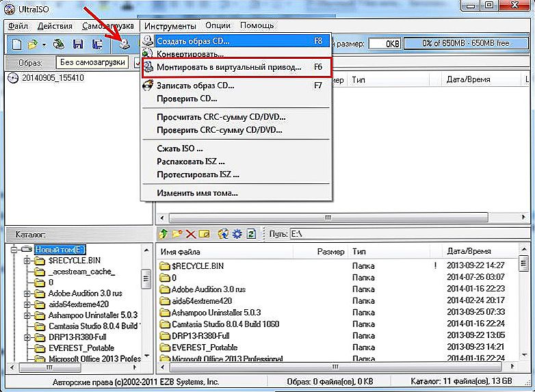
Task: Expand $RECYCLE.BIN node in catalog tree
Action: click(27, 261)
